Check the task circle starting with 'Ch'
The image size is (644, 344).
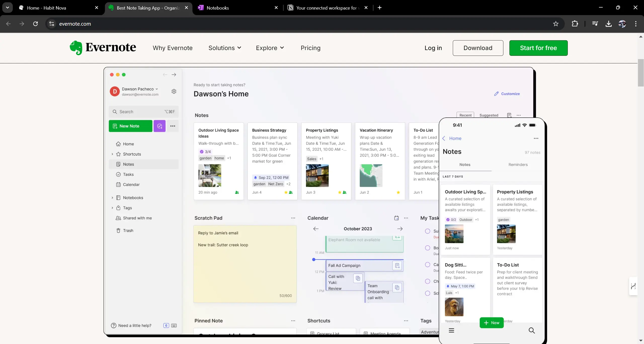pos(427,281)
